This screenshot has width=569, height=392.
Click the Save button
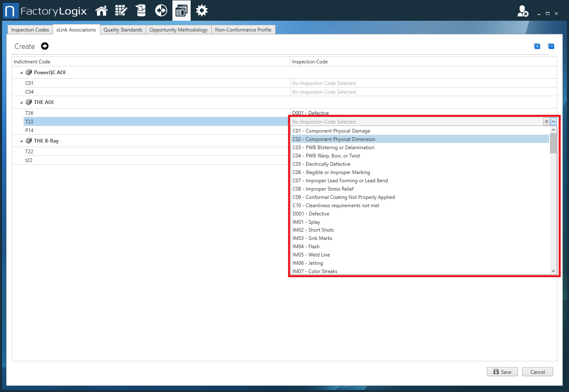pos(502,372)
